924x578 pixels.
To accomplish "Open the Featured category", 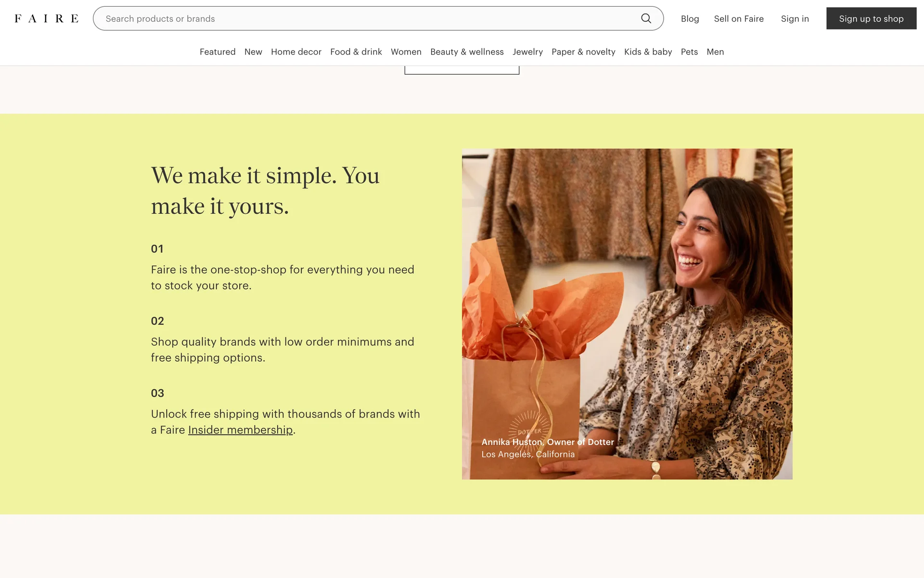I will [x=218, y=52].
